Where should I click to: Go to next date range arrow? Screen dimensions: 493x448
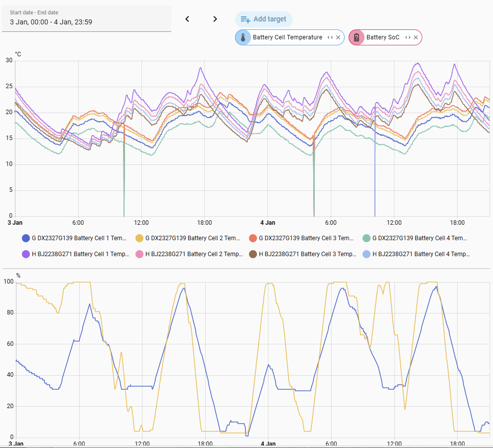(x=215, y=19)
